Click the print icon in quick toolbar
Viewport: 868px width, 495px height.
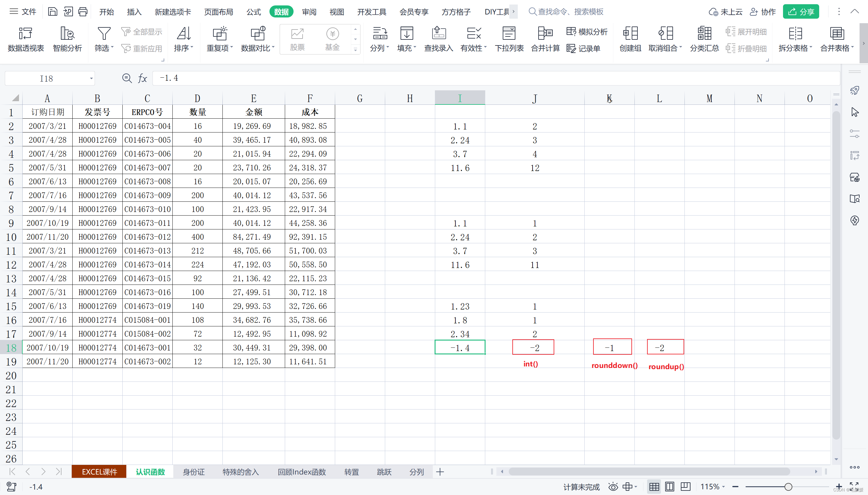point(83,11)
